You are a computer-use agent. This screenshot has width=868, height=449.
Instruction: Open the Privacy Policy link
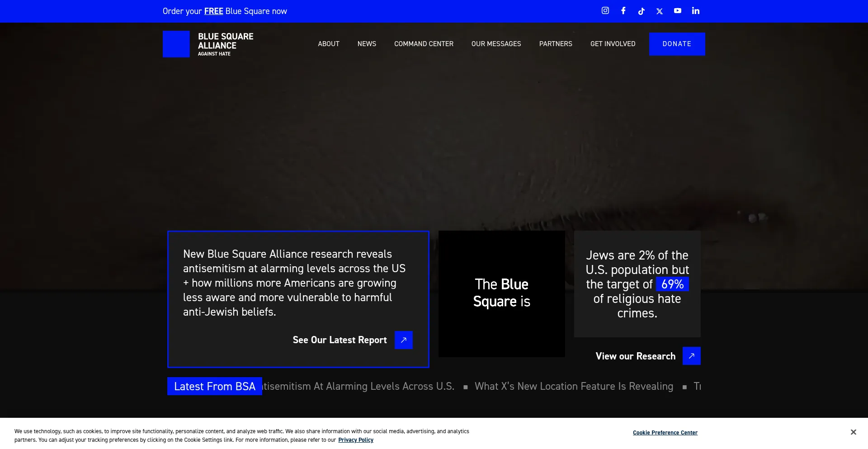tap(355, 440)
